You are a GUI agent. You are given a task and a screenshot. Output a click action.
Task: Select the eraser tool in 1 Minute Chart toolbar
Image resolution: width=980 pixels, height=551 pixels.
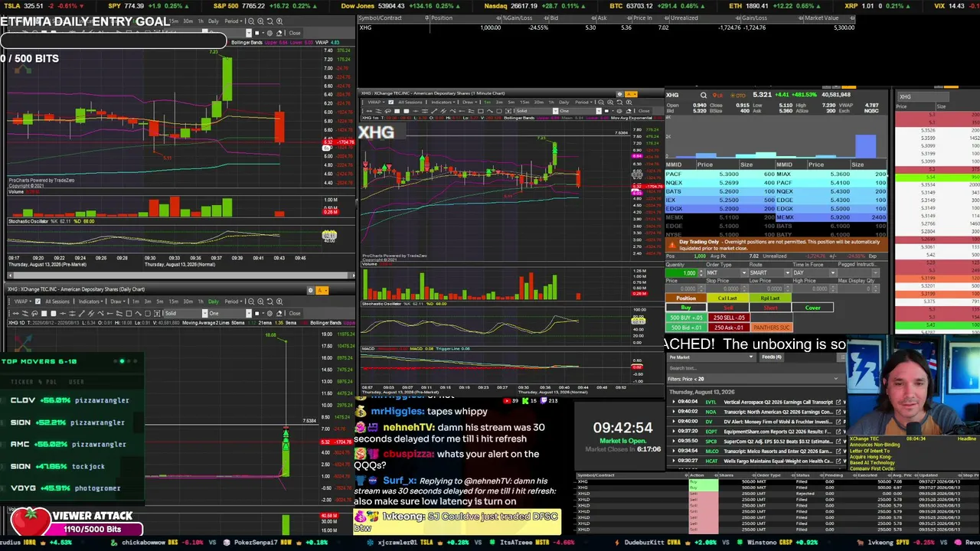(629, 111)
